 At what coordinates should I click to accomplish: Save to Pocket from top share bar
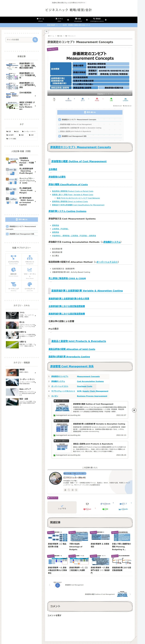(97, 99)
